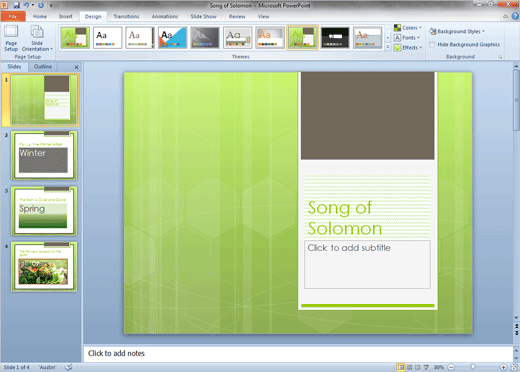Open the theme Fonts dropdown
The width and height of the screenshot is (520, 372).
[407, 38]
